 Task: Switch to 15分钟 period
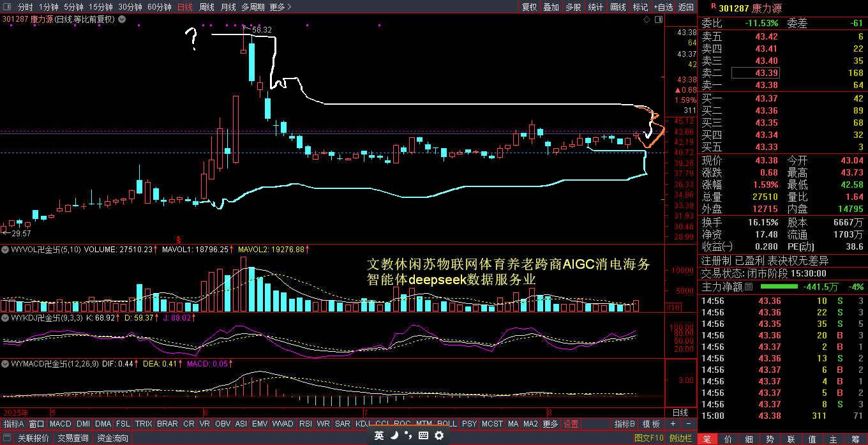click(x=100, y=7)
